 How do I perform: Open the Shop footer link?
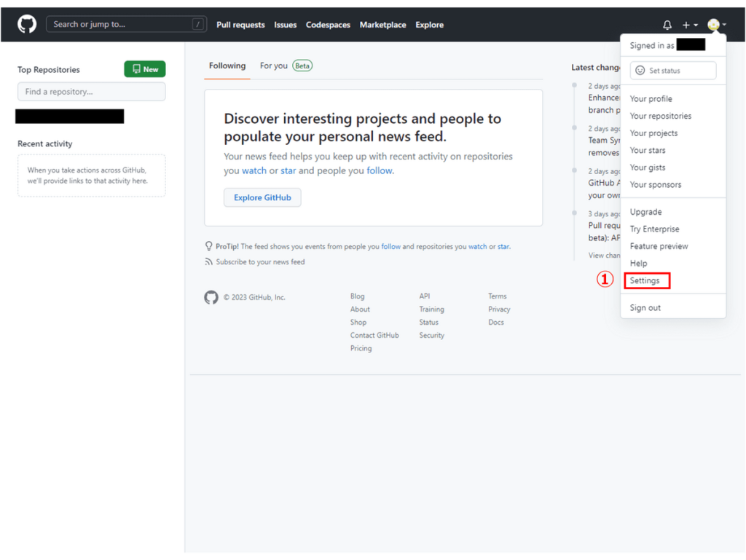(358, 322)
